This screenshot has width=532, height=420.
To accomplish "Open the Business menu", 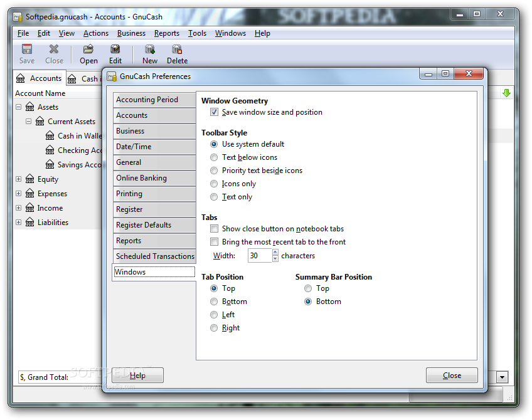I will pos(131,33).
